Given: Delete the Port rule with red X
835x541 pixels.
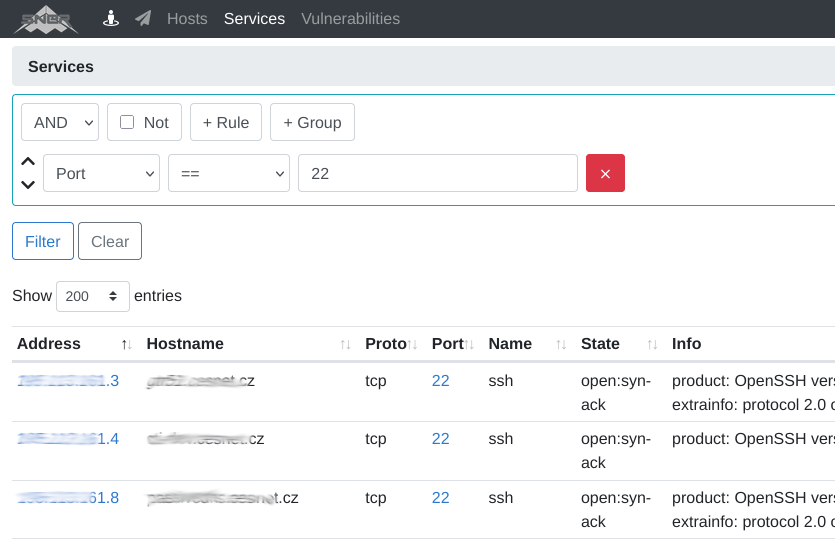Looking at the screenshot, I should 605,173.
